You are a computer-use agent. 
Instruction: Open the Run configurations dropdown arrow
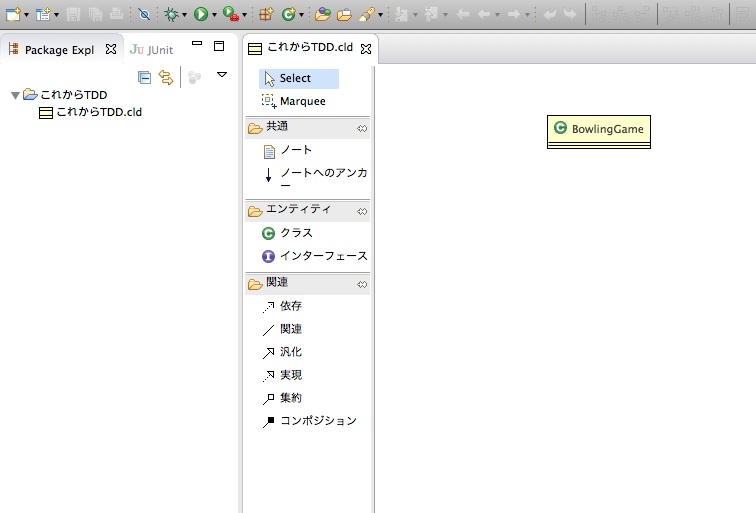(214, 15)
